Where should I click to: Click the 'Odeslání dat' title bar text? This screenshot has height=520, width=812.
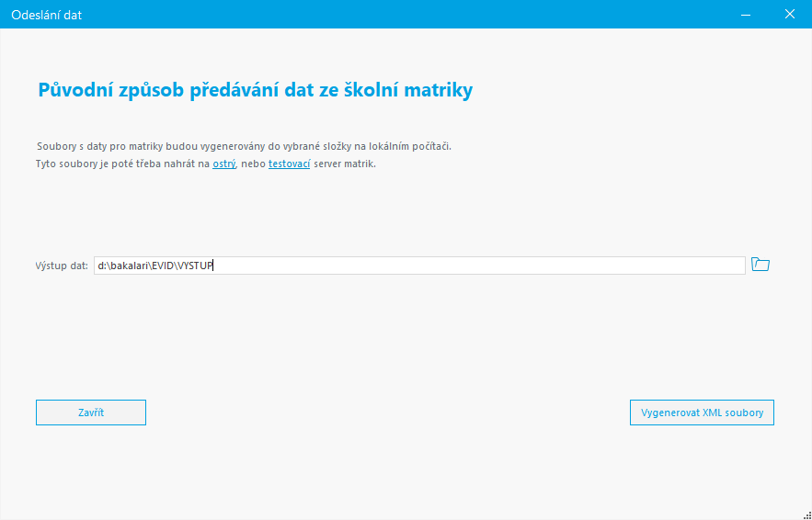coord(47,15)
